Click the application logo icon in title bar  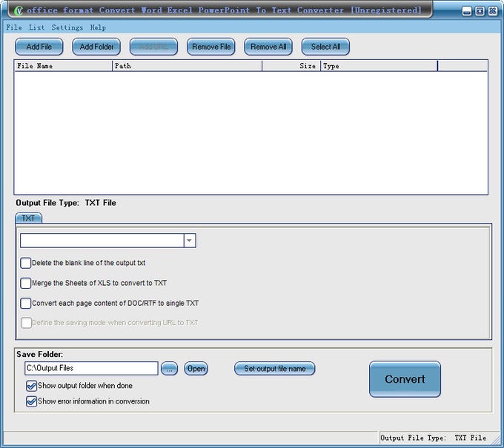19,11
